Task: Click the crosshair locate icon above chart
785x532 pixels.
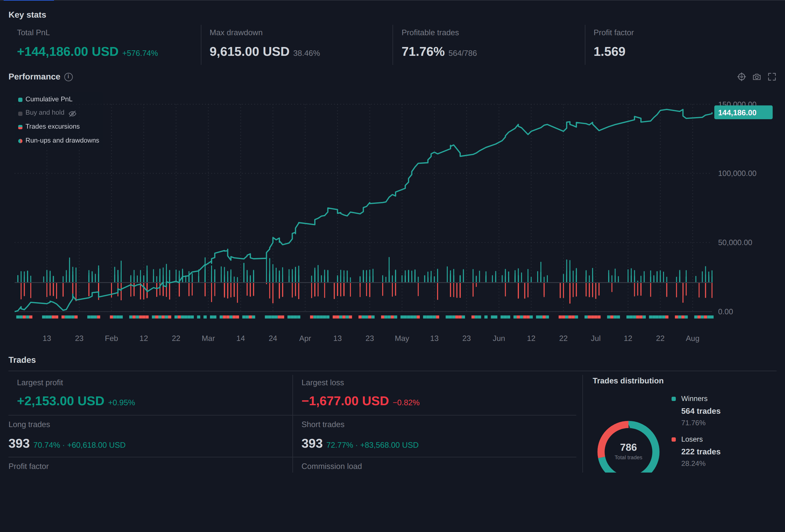Action: point(741,77)
